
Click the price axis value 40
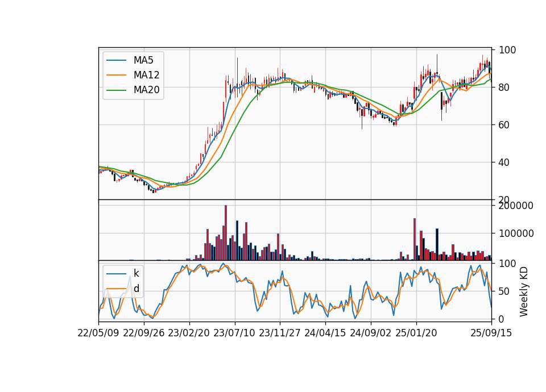(x=504, y=162)
